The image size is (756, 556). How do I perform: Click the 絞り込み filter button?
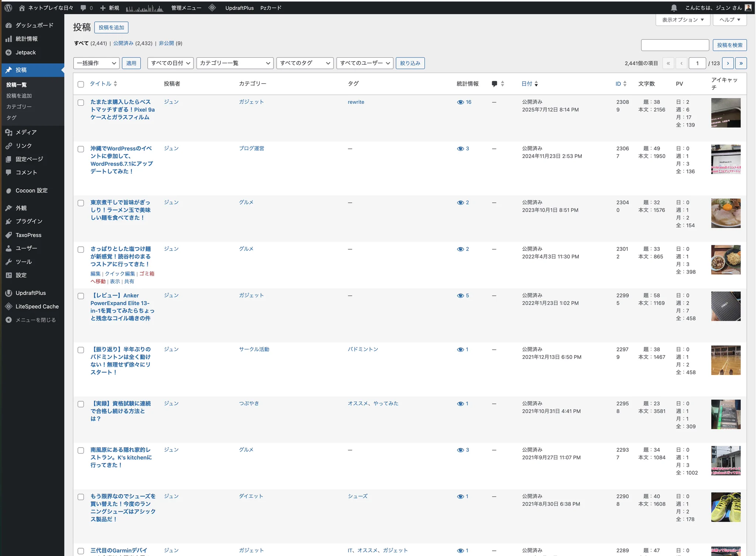tap(410, 63)
